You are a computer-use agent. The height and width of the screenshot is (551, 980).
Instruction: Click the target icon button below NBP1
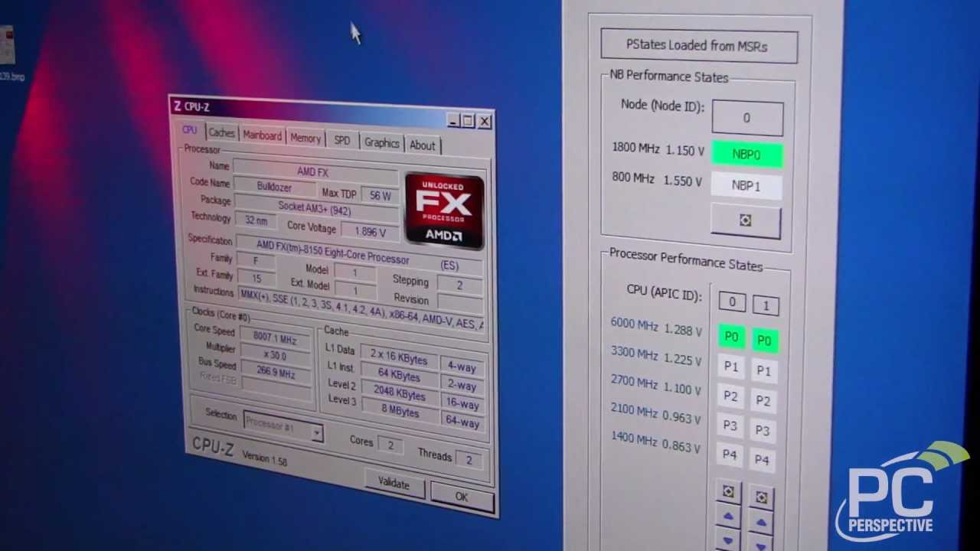pyautogui.click(x=746, y=220)
